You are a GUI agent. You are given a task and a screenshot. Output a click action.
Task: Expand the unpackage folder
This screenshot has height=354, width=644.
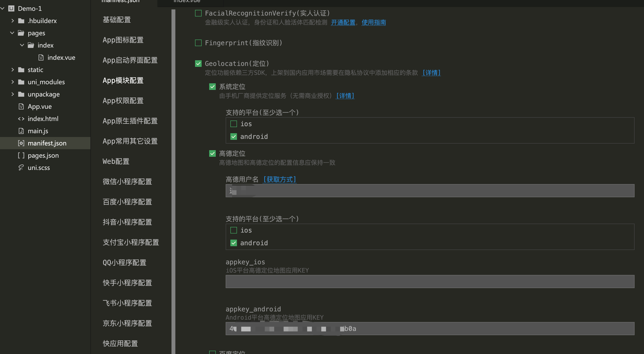point(12,94)
